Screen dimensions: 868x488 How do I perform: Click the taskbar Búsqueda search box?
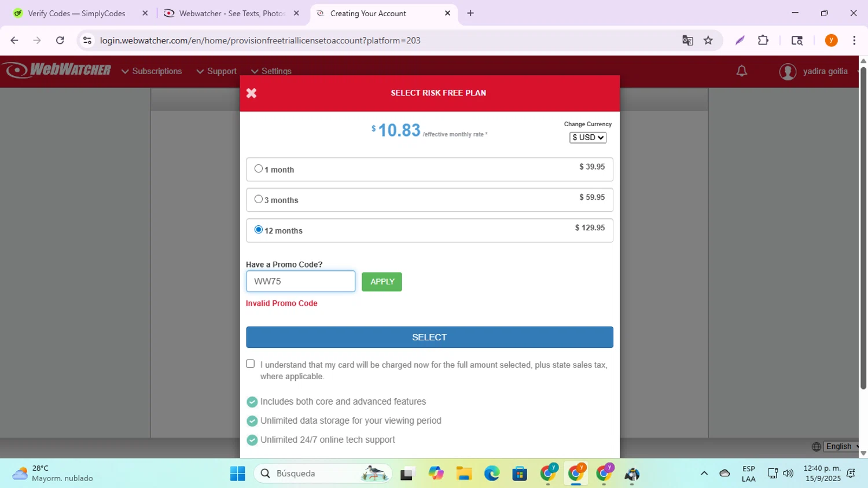tap(323, 474)
